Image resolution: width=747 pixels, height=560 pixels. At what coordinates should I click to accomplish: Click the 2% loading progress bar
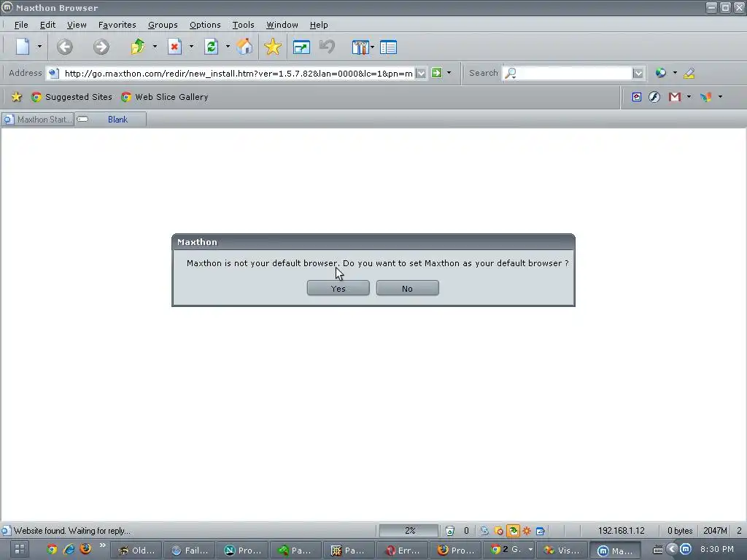[409, 531]
